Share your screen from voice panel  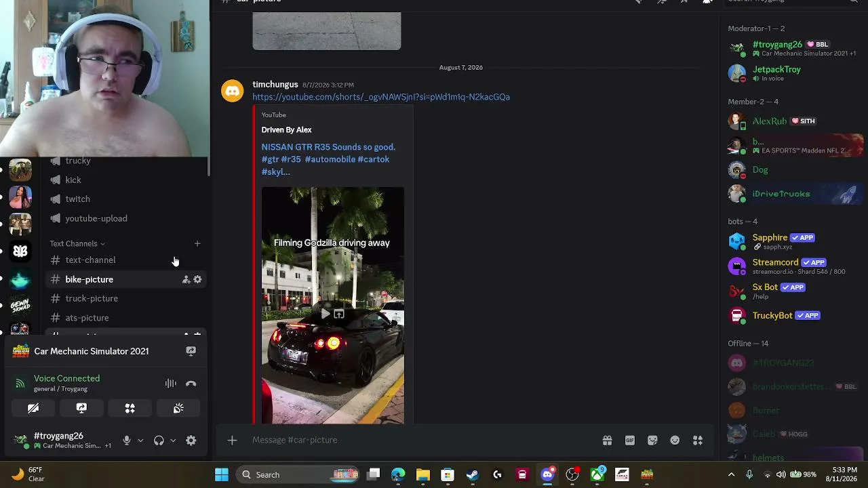coord(81,408)
